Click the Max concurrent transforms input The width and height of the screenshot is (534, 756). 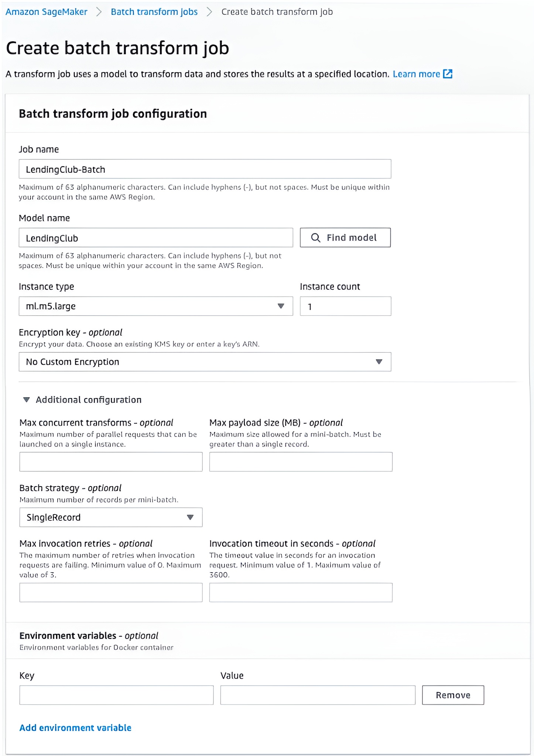point(111,462)
